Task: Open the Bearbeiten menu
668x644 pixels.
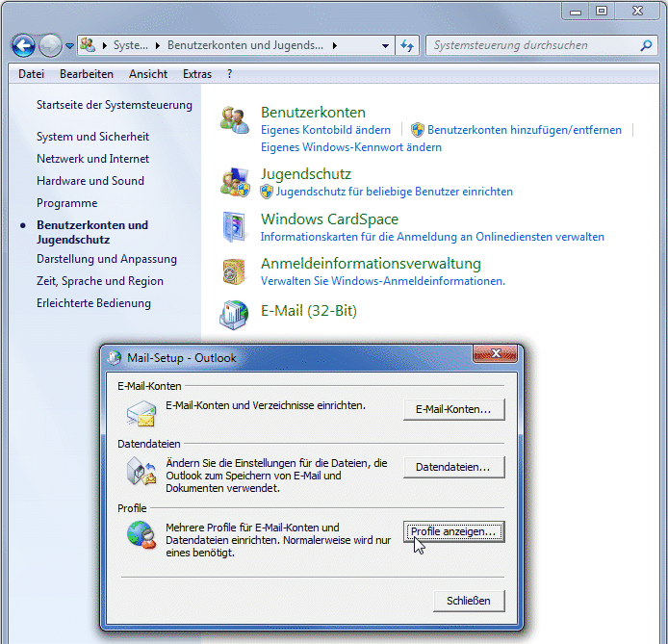Action: click(x=87, y=74)
